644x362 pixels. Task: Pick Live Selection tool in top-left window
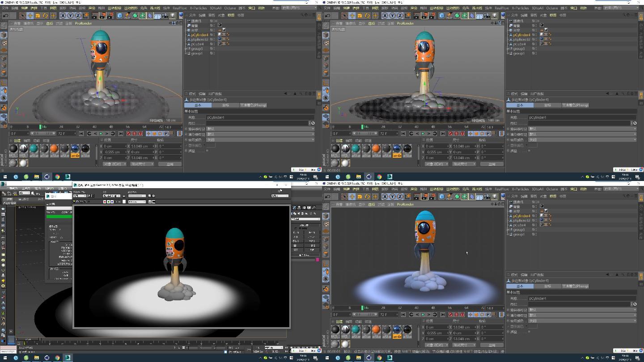click(23, 16)
